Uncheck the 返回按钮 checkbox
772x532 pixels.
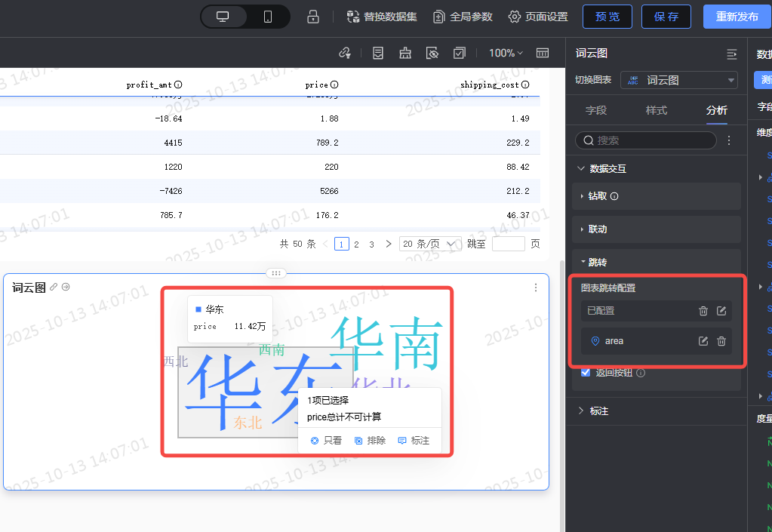pos(586,372)
